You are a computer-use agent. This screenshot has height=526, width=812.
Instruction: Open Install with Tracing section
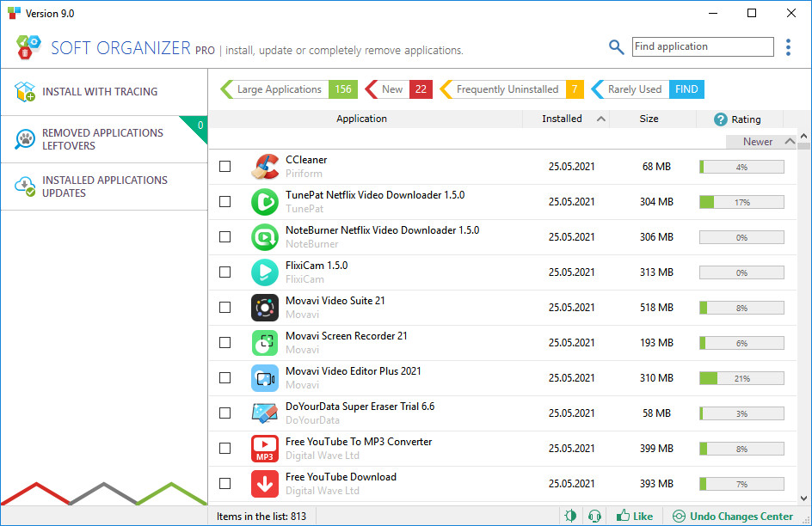pyautogui.click(x=104, y=92)
